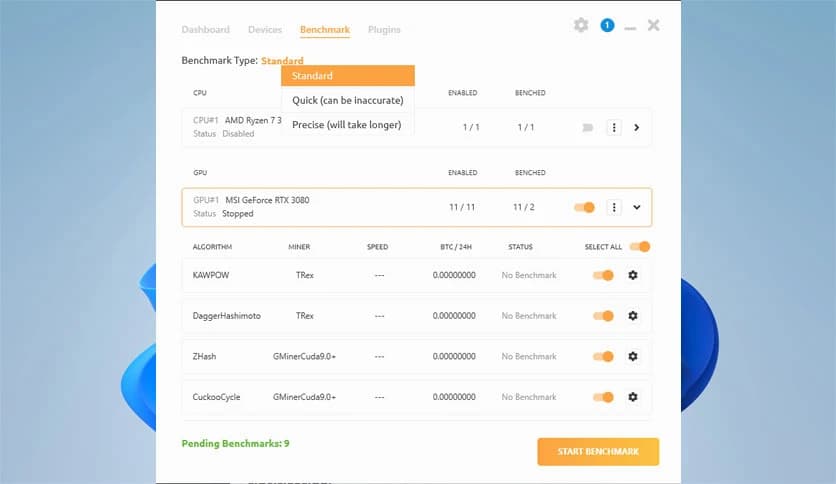Choose Quick (can be inaccurate) option
The image size is (836, 484).
(347, 100)
